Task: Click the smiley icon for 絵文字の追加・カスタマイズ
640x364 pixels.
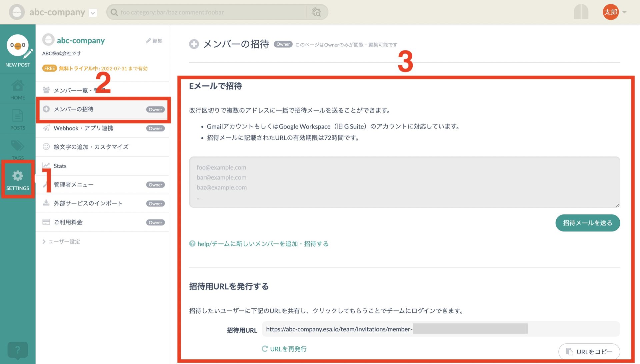Action: (46, 147)
